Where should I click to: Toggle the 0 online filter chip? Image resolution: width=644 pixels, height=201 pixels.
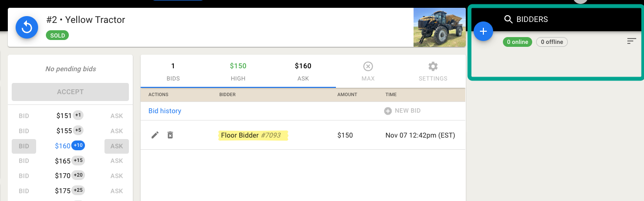tap(518, 42)
